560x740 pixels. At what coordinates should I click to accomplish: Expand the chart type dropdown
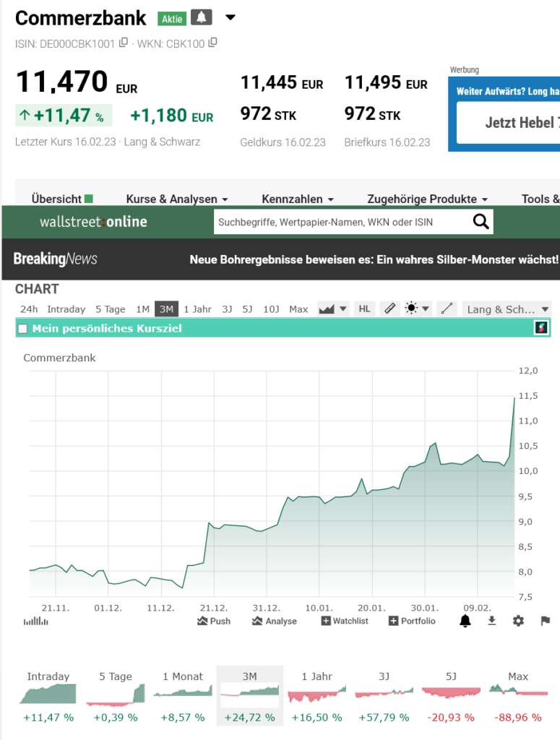click(334, 309)
